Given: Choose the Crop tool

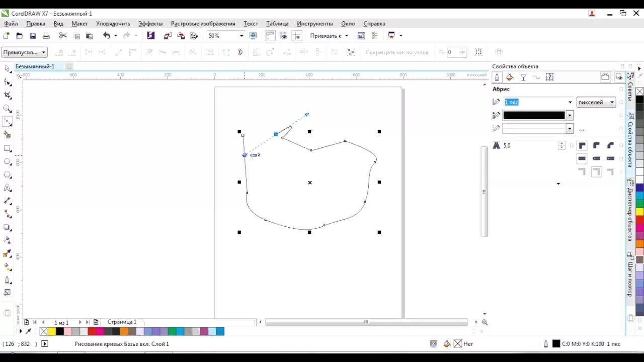Looking at the screenshot, I should click(x=8, y=95).
